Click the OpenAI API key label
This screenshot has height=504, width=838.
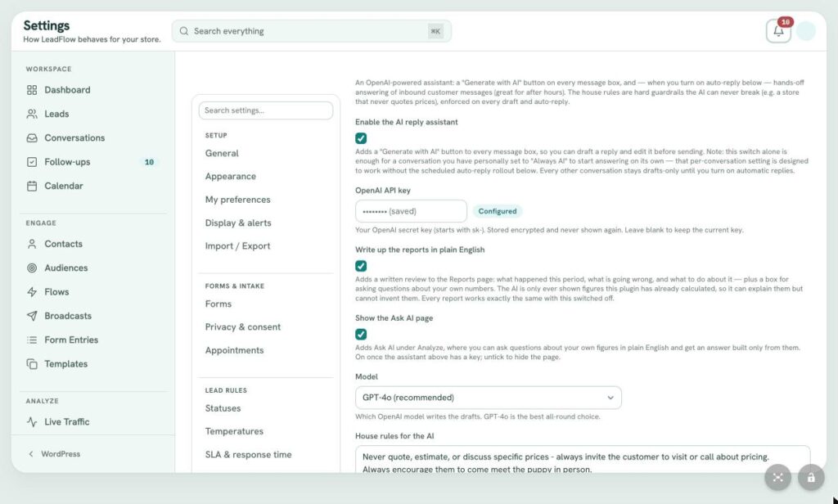tap(383, 191)
